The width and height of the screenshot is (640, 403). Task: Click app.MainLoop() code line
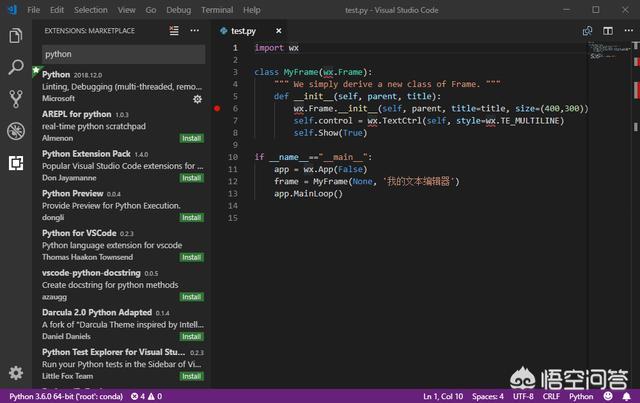click(x=308, y=193)
